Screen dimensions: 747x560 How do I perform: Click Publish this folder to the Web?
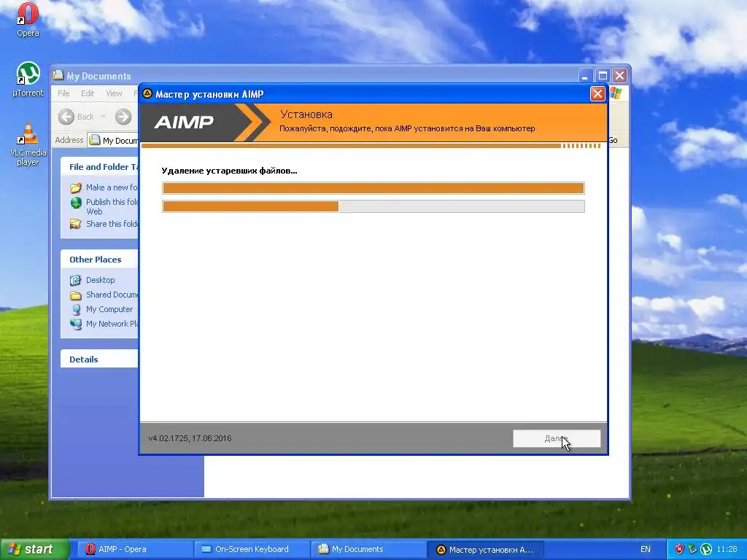[x=112, y=206]
